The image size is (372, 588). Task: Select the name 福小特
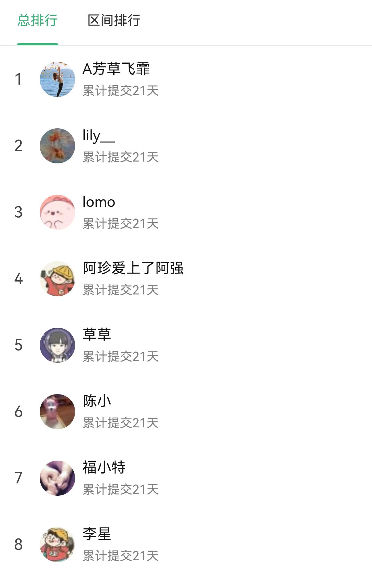coord(104,467)
